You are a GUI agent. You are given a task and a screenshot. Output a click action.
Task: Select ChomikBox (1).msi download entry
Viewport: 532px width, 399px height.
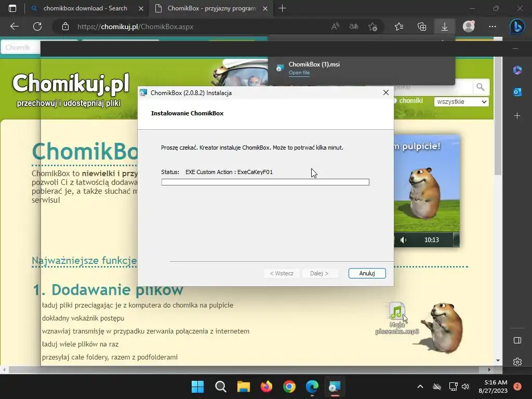tap(362, 68)
